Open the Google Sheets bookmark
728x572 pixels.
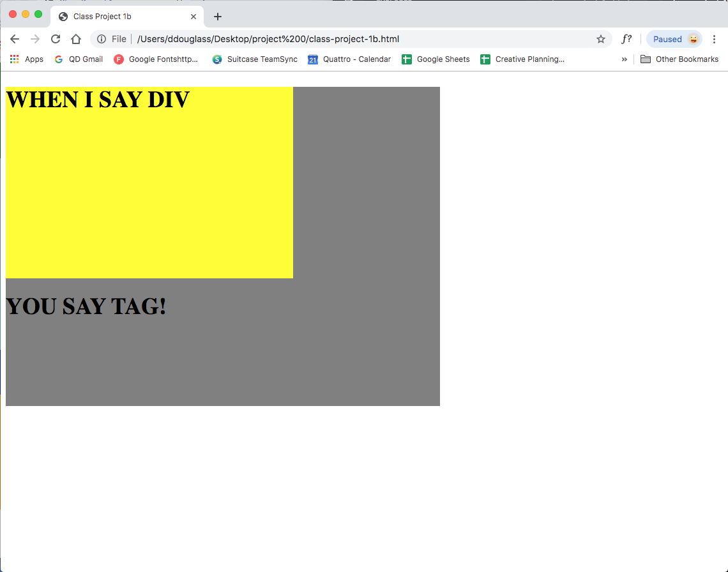436,59
